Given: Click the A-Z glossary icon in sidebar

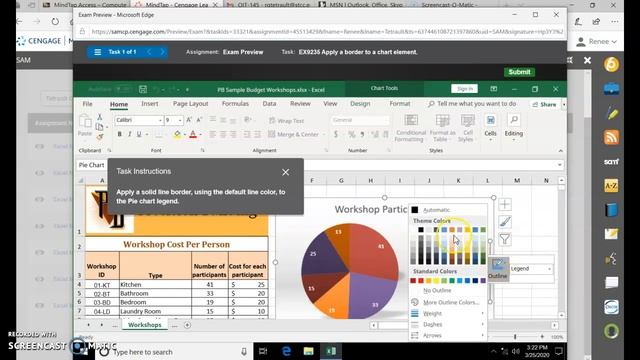Looking at the screenshot, I should (611, 186).
